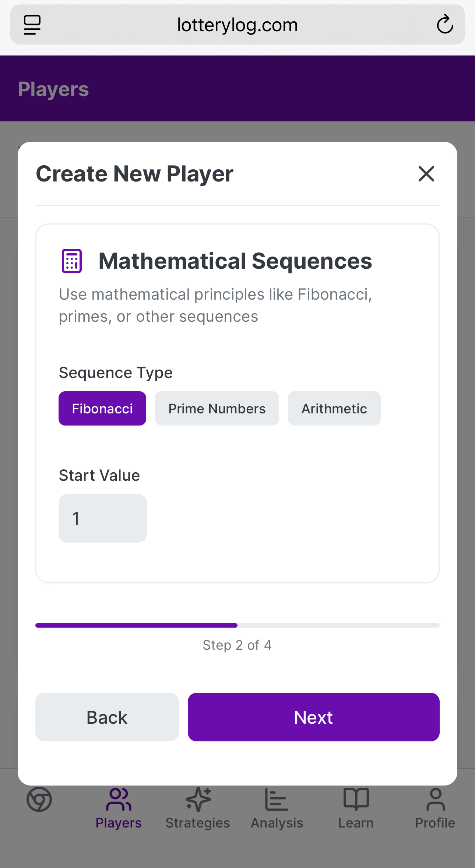Image resolution: width=475 pixels, height=868 pixels.
Task: Select the Fibonacci sequence type
Action: tap(102, 409)
